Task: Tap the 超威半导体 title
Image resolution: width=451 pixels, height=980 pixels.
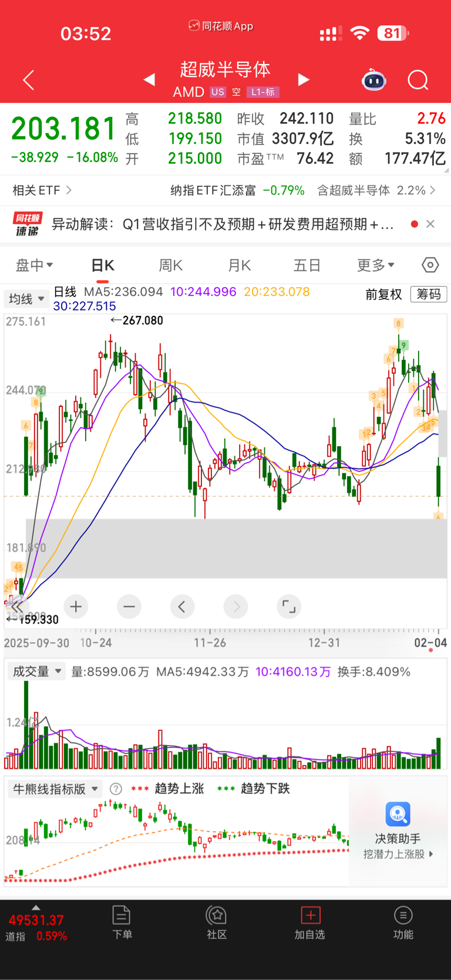Action: (x=225, y=69)
